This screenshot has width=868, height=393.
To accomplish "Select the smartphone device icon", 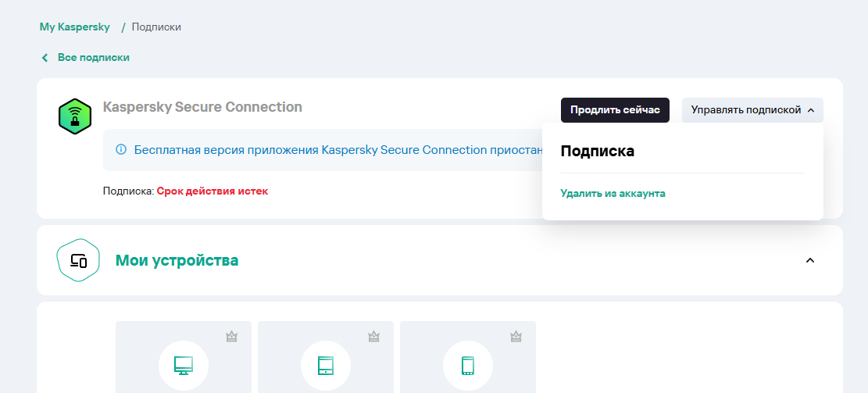I will (x=468, y=365).
